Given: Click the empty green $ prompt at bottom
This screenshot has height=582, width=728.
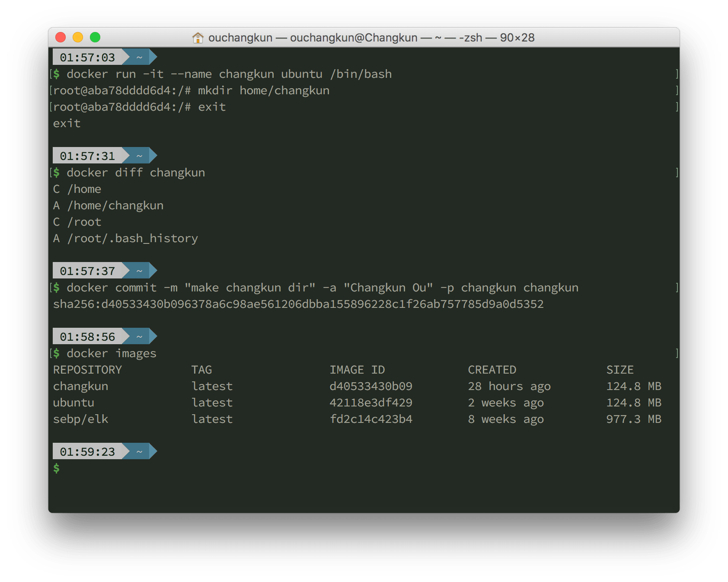Looking at the screenshot, I should coord(57,468).
